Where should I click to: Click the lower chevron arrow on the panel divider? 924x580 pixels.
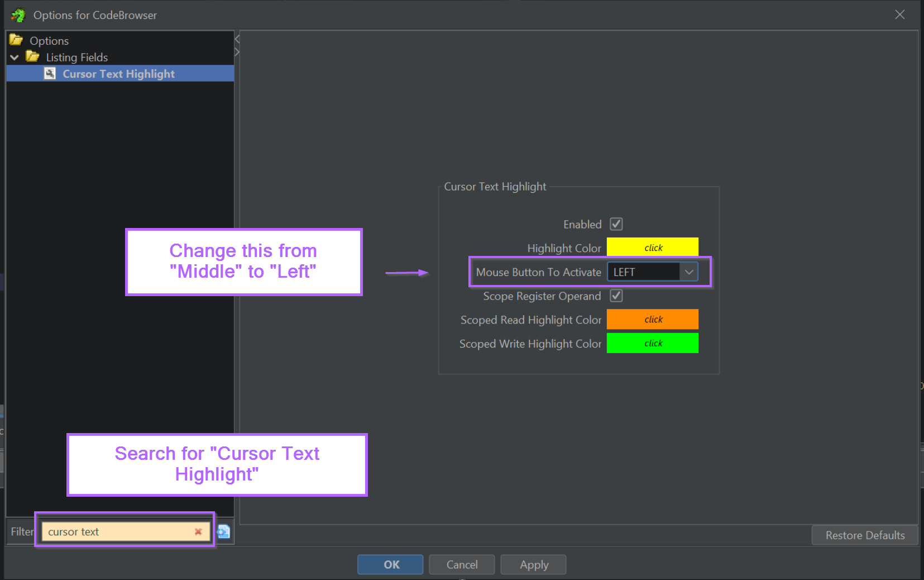point(236,51)
